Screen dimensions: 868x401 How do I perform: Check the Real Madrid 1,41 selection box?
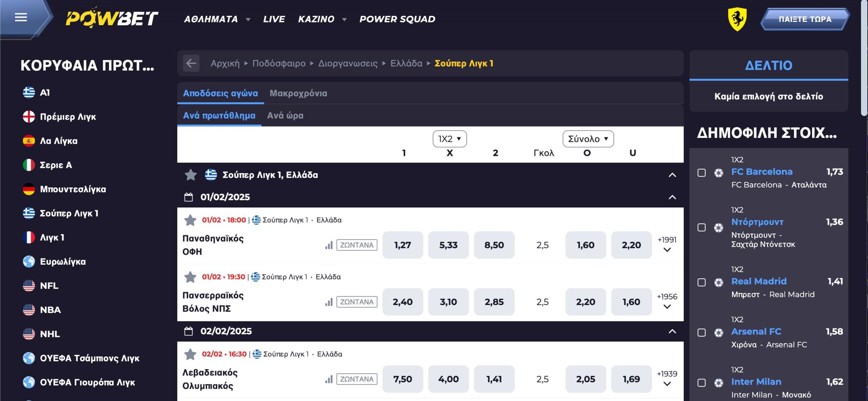click(x=702, y=282)
